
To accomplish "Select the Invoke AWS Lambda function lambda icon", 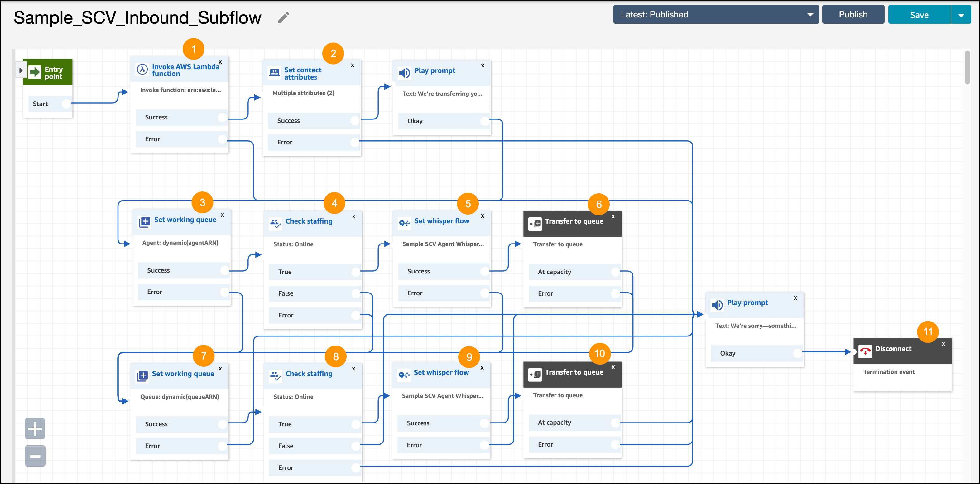I will (x=142, y=69).
